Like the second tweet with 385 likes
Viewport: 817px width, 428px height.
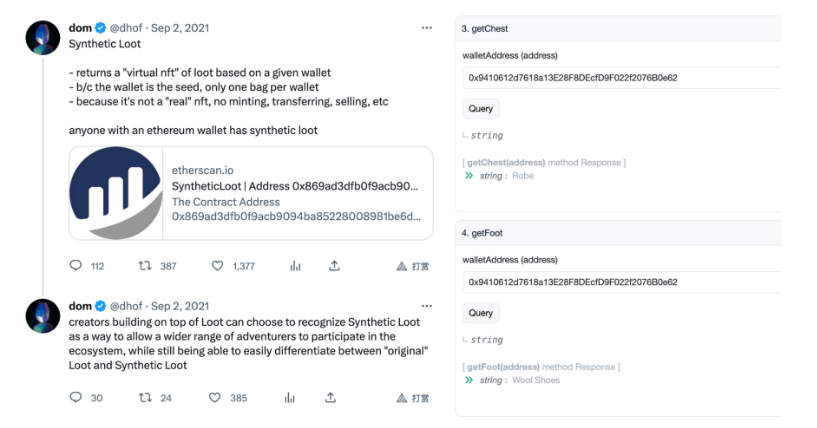[x=215, y=398]
